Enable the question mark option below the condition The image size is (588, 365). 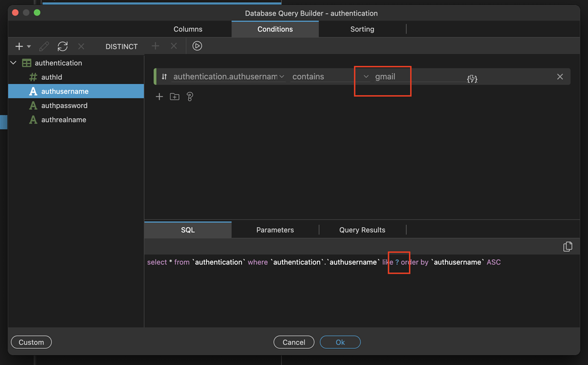[x=189, y=97]
